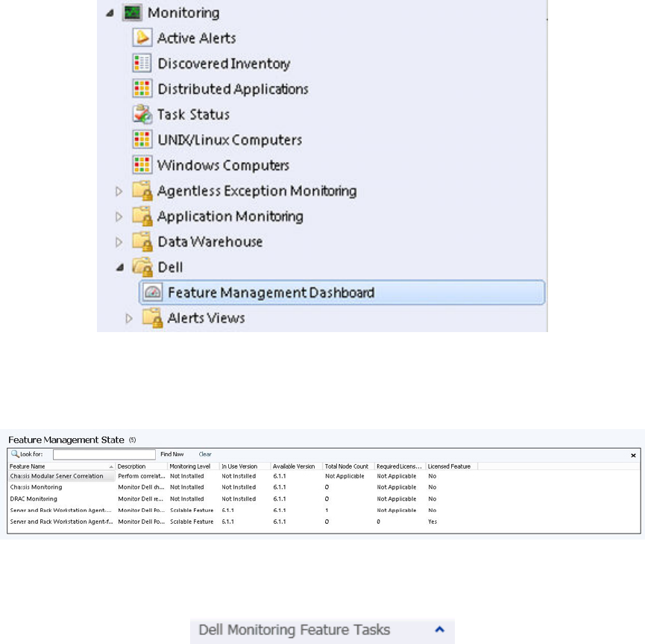Viewport: 645px width, 644px height.
Task: Click the magnifier icon beside Look for
Action: pyautogui.click(x=15, y=454)
